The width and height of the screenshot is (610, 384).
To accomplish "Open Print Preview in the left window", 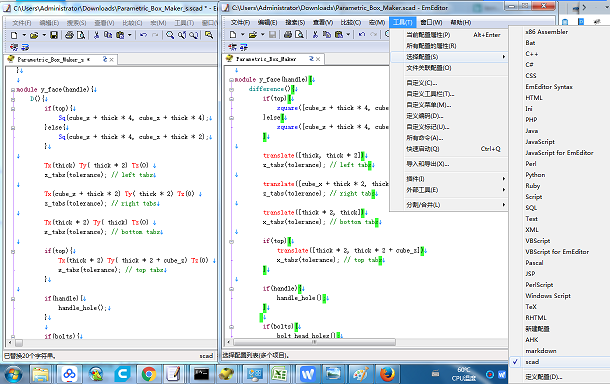I will click(81, 35).
